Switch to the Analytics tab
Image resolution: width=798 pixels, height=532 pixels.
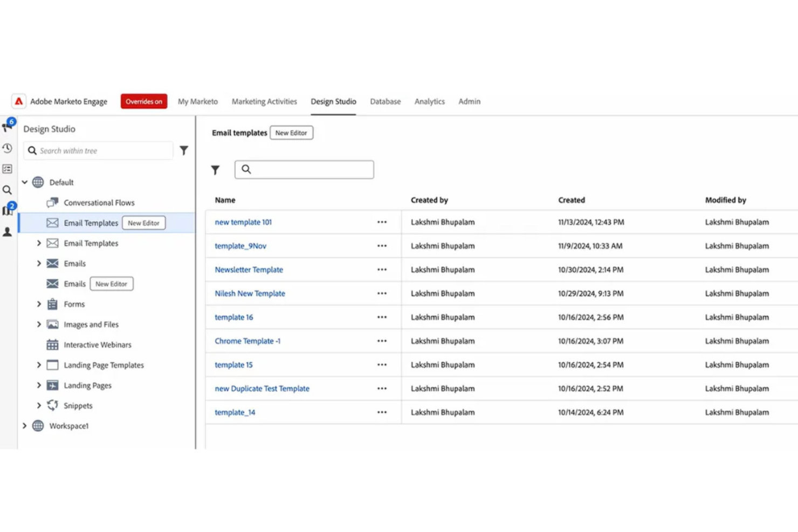430,101
